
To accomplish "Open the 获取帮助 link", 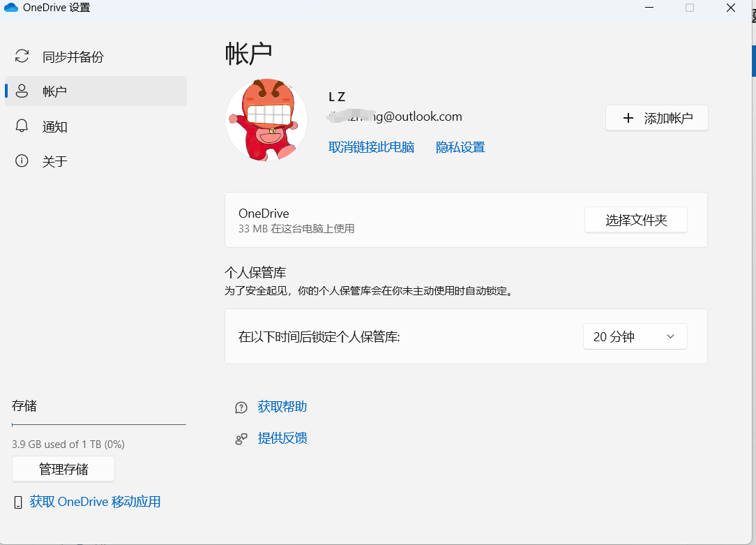I will click(x=282, y=407).
